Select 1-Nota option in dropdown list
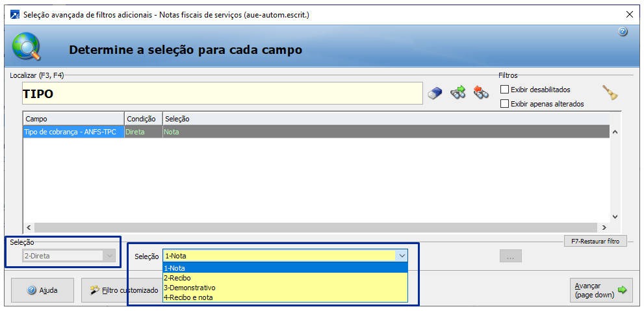Image resolution: width=644 pixels, height=311 pixels. tap(285, 268)
